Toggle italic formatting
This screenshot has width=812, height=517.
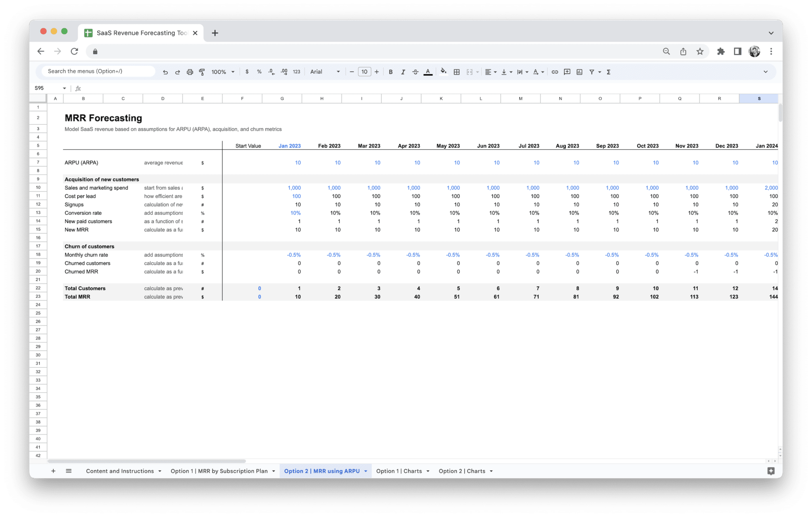click(403, 72)
